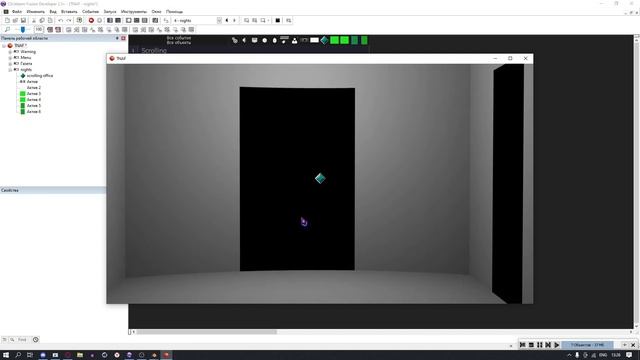Open the Помощь menu
640x360 pixels.
click(x=174, y=12)
